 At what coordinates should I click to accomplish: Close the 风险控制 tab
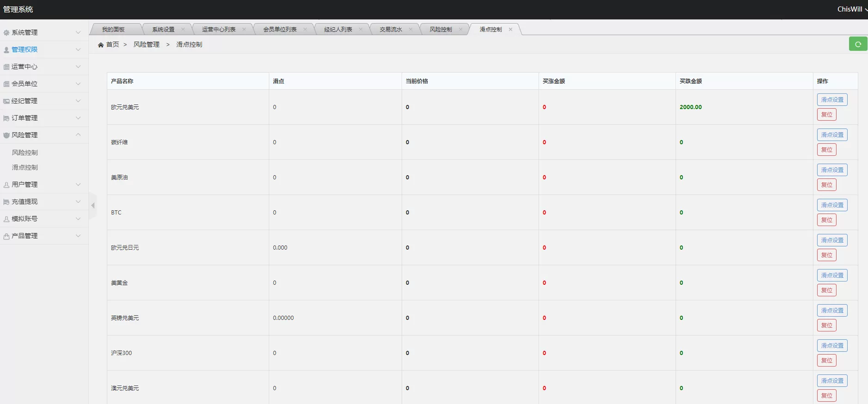pos(460,29)
